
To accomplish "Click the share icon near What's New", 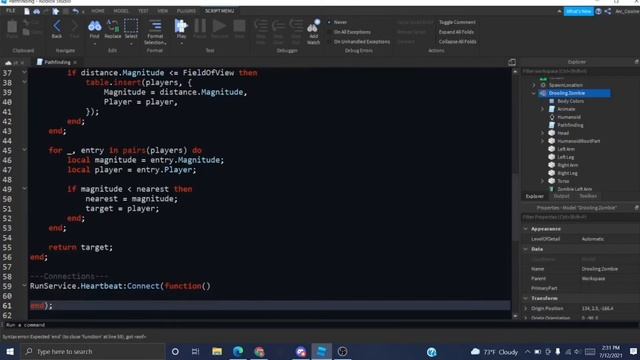I will coord(608,11).
